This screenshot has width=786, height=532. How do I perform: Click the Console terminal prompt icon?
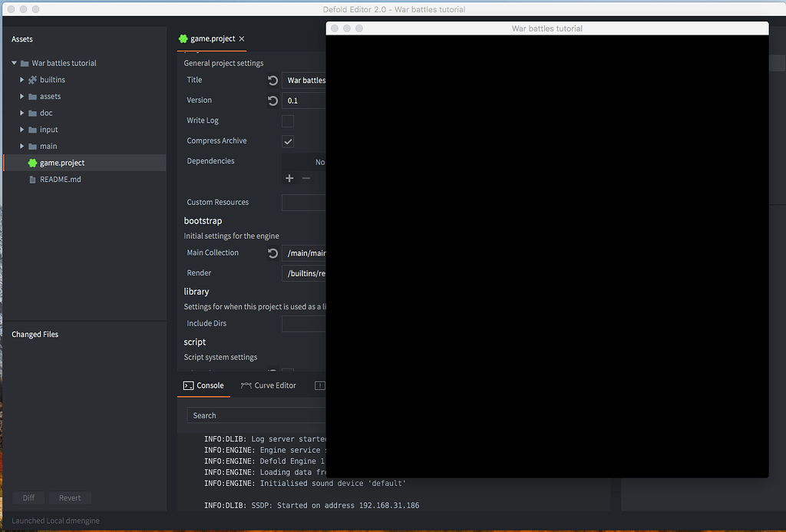click(188, 385)
